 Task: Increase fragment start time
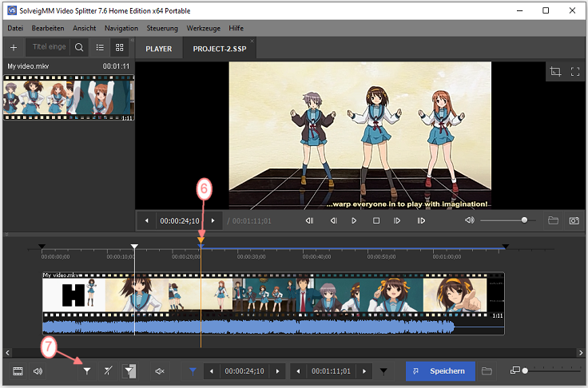tap(277, 371)
